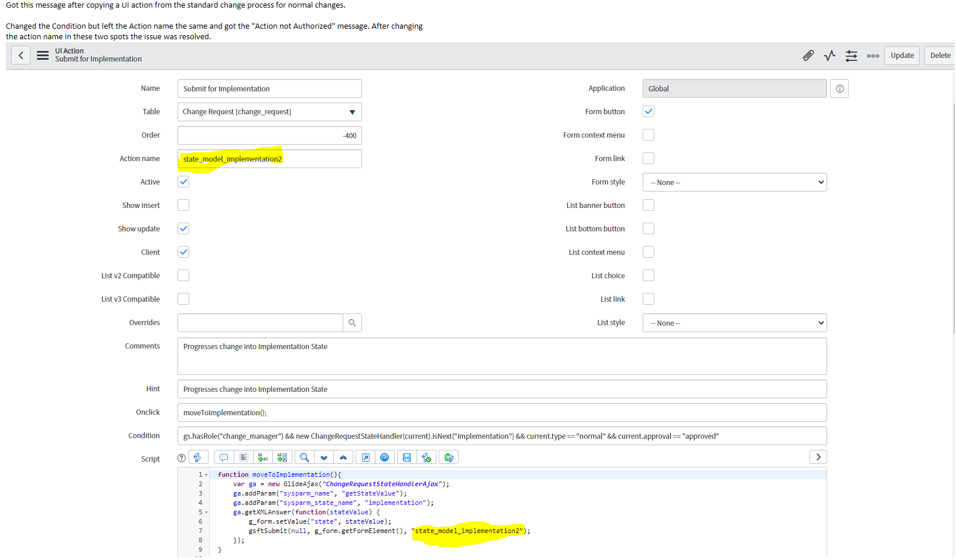
Task: Open the Table dropdown for Change Request
Action: coord(352,112)
